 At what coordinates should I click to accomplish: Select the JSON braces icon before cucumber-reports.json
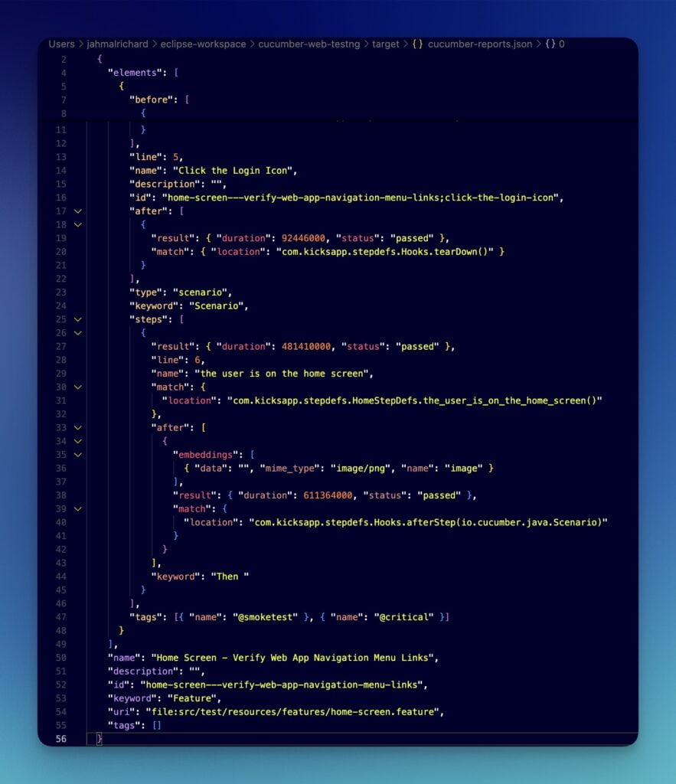point(417,44)
